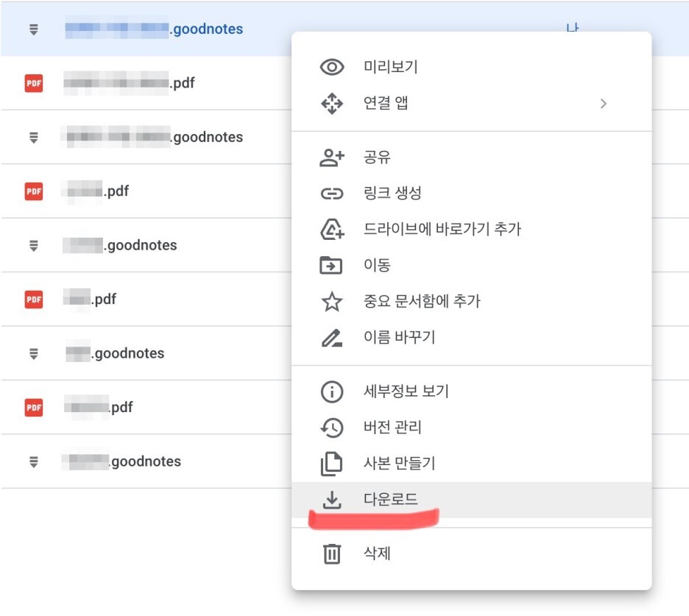Screen dimensions: 689x616
Task: Choose 이동 to move the file
Action: (x=472, y=266)
